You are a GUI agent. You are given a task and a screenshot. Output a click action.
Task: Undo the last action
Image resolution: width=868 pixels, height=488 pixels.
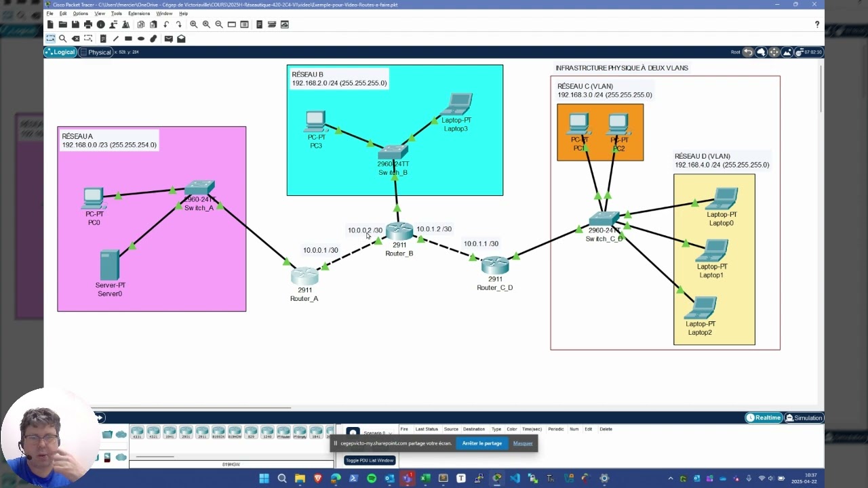(x=166, y=24)
